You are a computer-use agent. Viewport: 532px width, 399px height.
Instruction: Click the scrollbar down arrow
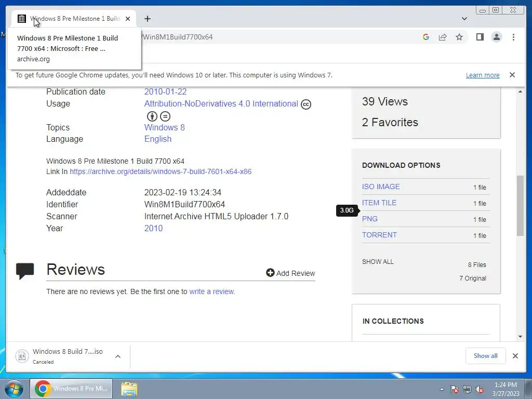(520, 337)
